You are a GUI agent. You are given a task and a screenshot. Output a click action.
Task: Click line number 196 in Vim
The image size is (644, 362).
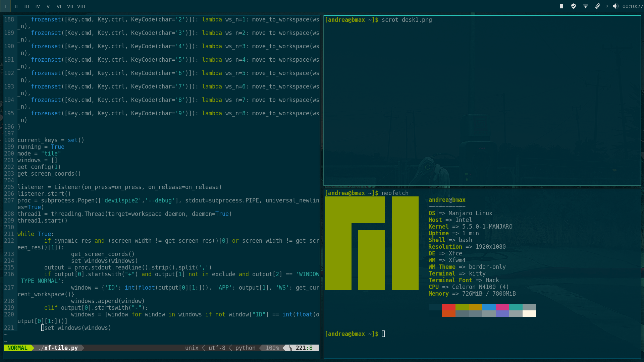(x=9, y=127)
